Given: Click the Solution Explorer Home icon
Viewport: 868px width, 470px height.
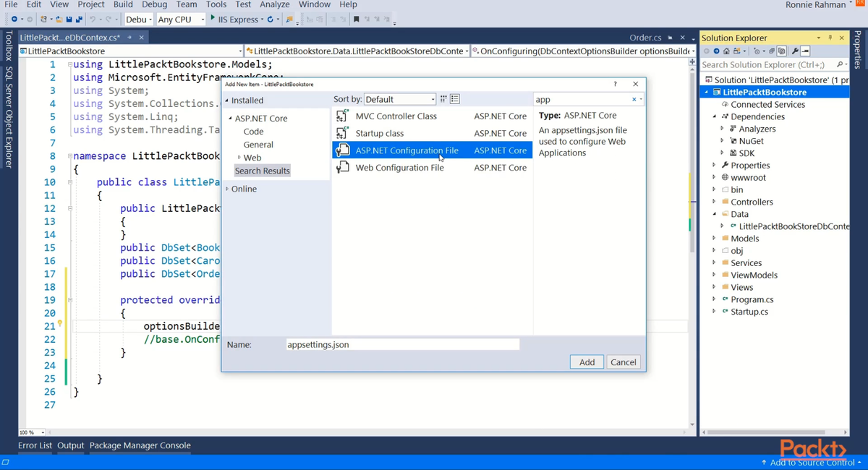Looking at the screenshot, I should 727,51.
